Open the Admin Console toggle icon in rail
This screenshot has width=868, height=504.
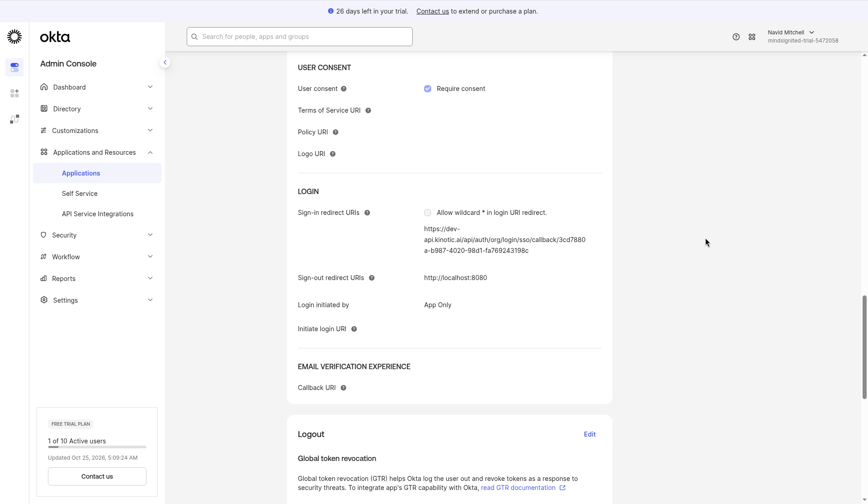[14, 67]
